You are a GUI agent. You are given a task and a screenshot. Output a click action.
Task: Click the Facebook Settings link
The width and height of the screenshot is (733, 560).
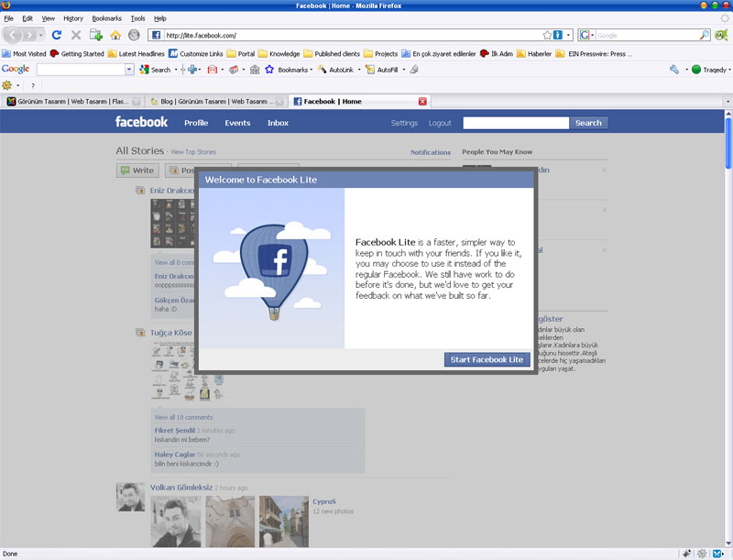coord(404,123)
